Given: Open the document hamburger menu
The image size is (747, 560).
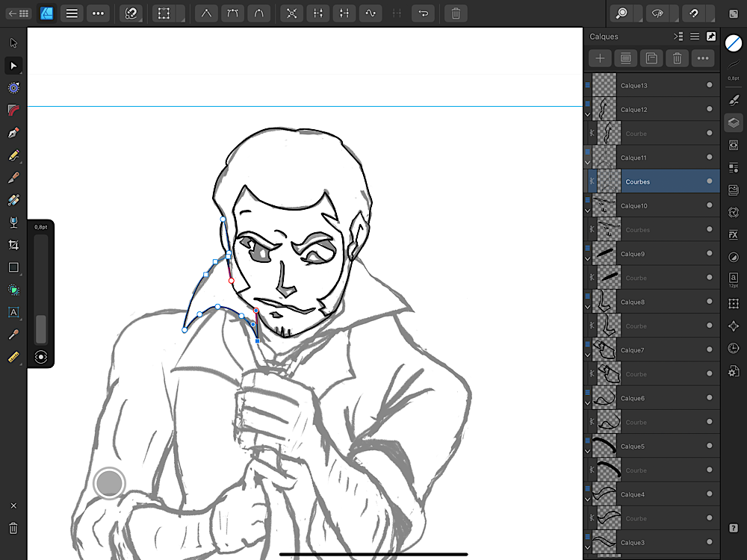Looking at the screenshot, I should pos(71,13).
